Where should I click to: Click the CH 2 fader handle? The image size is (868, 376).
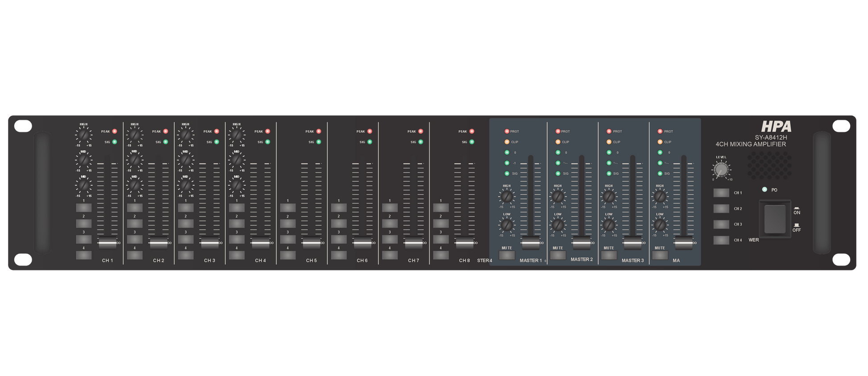click(x=158, y=243)
